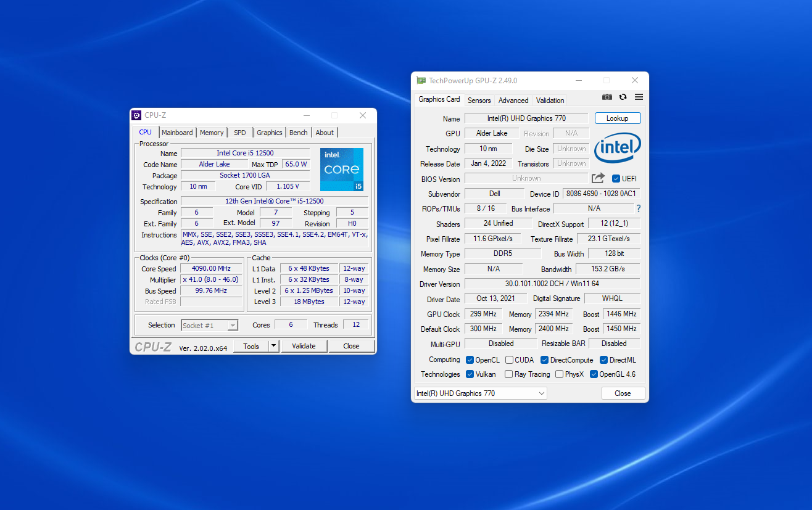Expand the Tools dropdown arrow in CPU-Z
Screen dimensions: 812x510
[x=274, y=346]
